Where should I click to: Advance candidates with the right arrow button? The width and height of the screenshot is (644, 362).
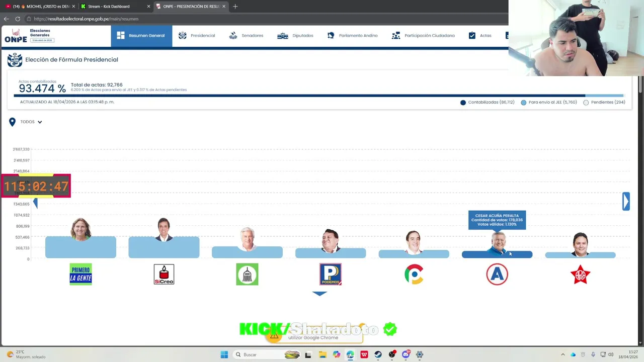626,201
